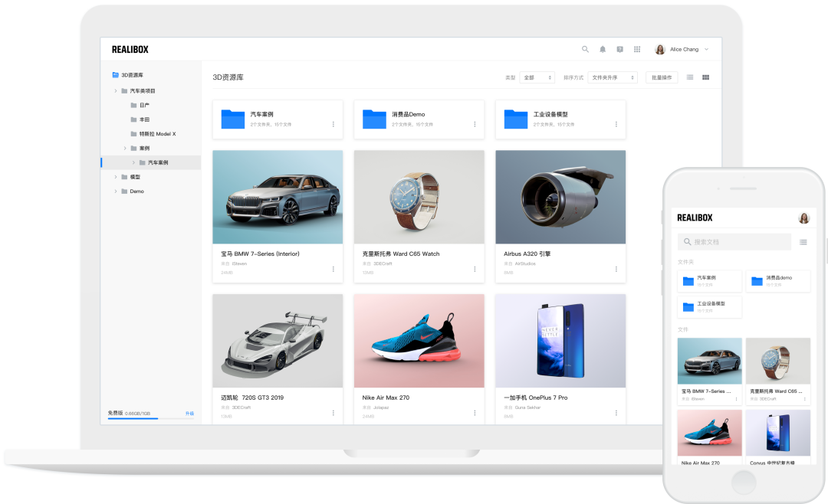Expand the 汽车类项目 folder chevron
The height and width of the screenshot is (504, 828).
pyautogui.click(x=116, y=91)
